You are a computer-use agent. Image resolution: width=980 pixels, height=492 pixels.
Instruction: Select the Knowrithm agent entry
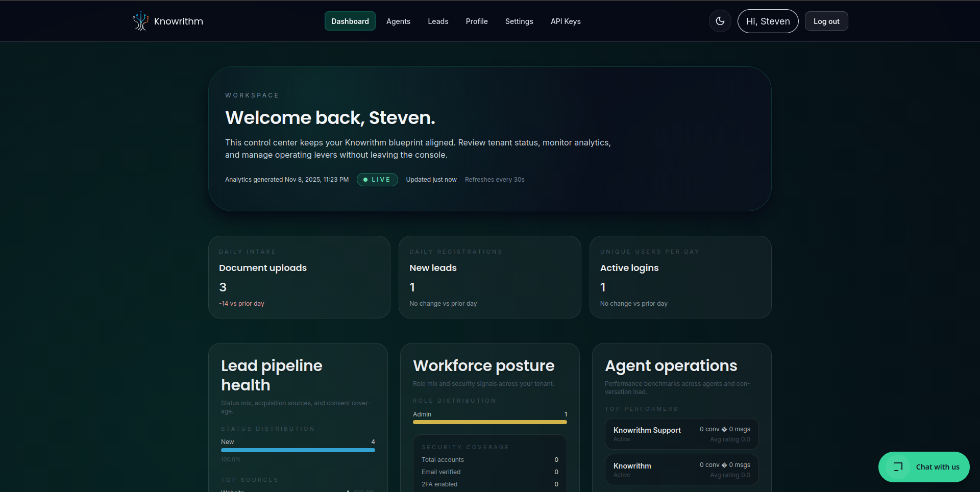coord(681,470)
